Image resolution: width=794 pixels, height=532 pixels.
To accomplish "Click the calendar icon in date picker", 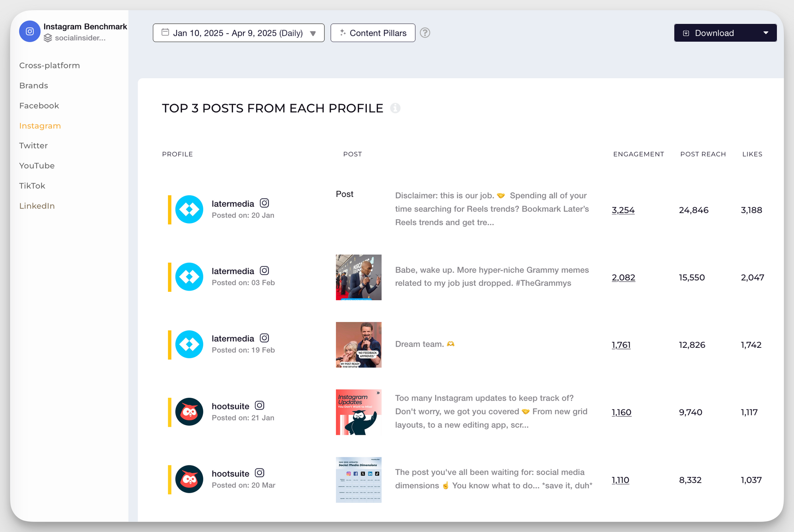I will (165, 33).
